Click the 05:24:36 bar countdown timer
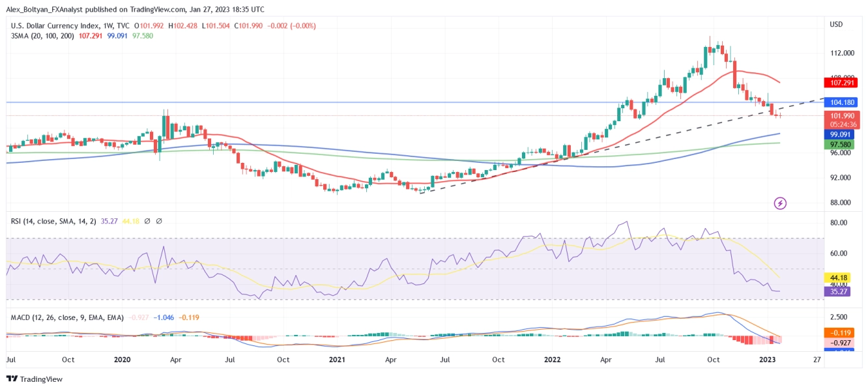 [841, 124]
